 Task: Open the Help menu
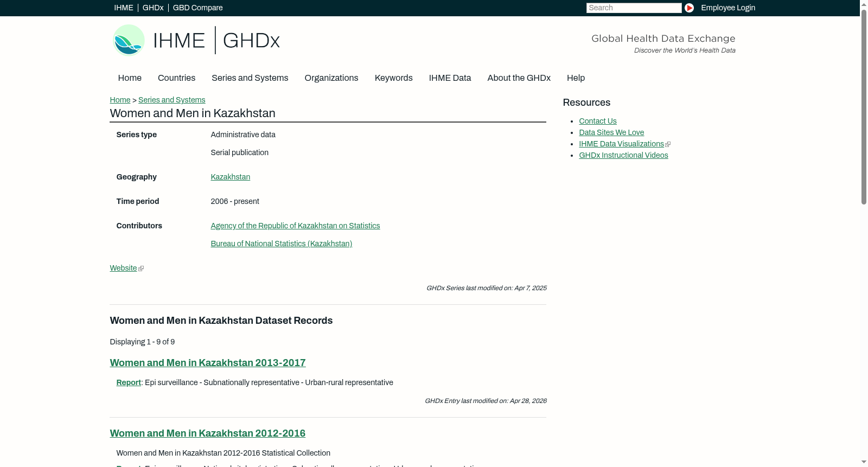pyautogui.click(x=576, y=78)
